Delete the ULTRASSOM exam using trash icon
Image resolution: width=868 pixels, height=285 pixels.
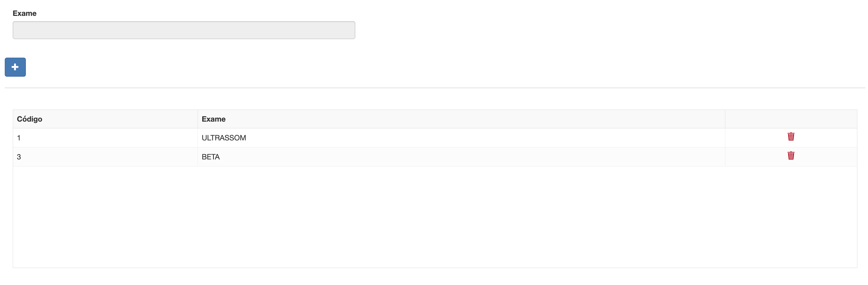tap(790, 137)
